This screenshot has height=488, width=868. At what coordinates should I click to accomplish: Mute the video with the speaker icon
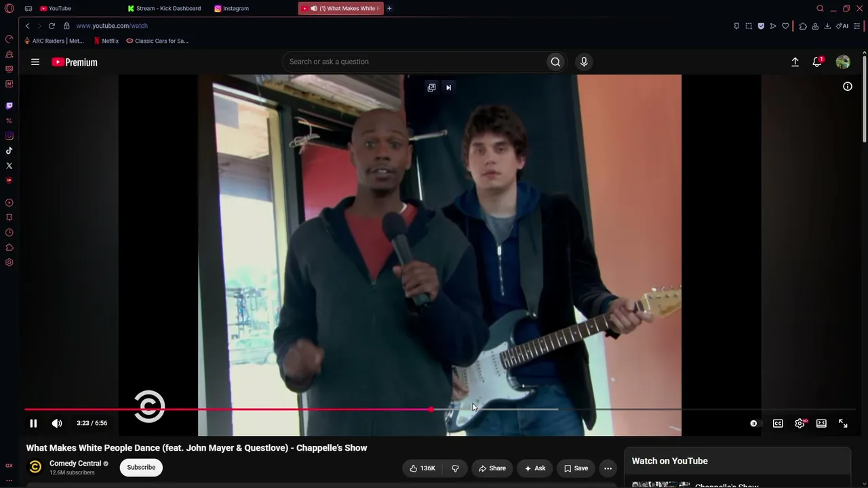57,423
